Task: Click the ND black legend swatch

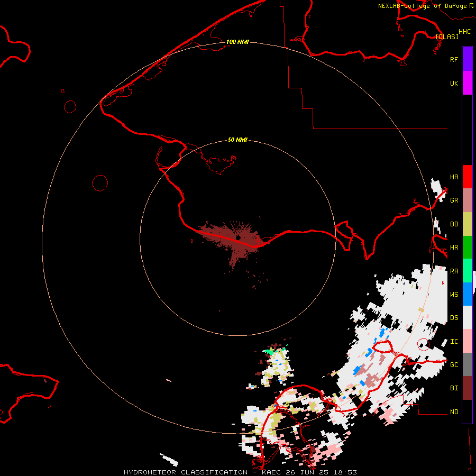Action: click(x=467, y=411)
